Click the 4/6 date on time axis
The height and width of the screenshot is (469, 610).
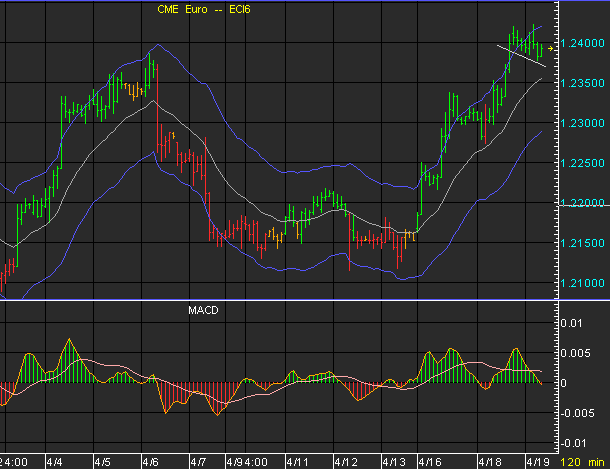150,463
